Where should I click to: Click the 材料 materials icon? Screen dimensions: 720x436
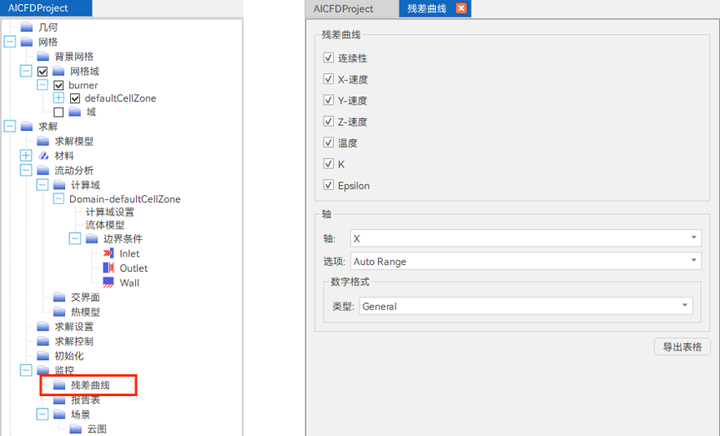click(43, 156)
